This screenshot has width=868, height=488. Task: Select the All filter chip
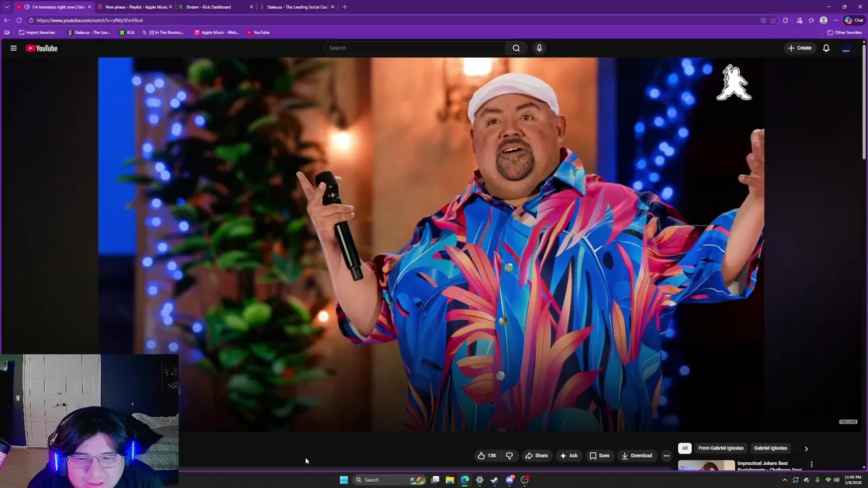point(685,448)
